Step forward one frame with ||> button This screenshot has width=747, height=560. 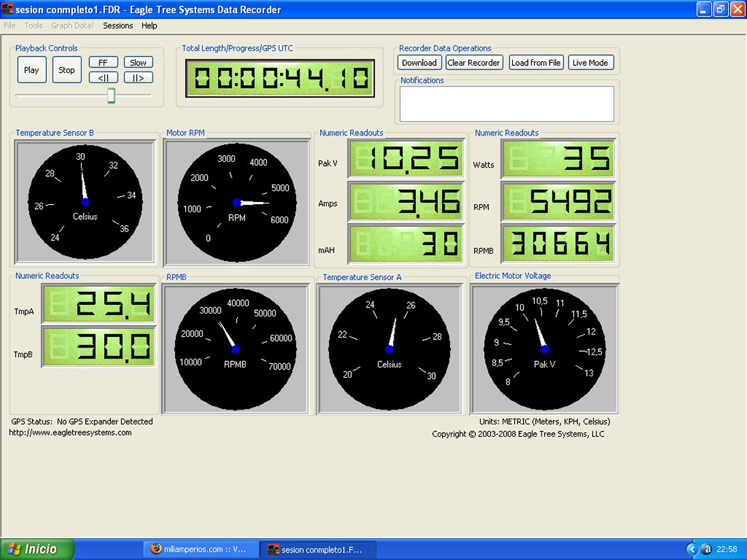[138, 78]
